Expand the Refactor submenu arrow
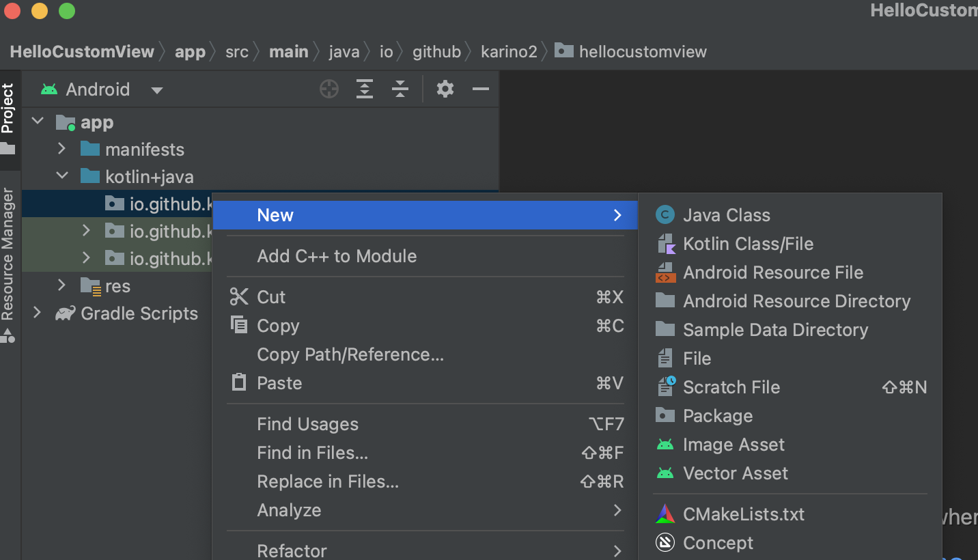This screenshot has height=560, width=978. (x=617, y=550)
